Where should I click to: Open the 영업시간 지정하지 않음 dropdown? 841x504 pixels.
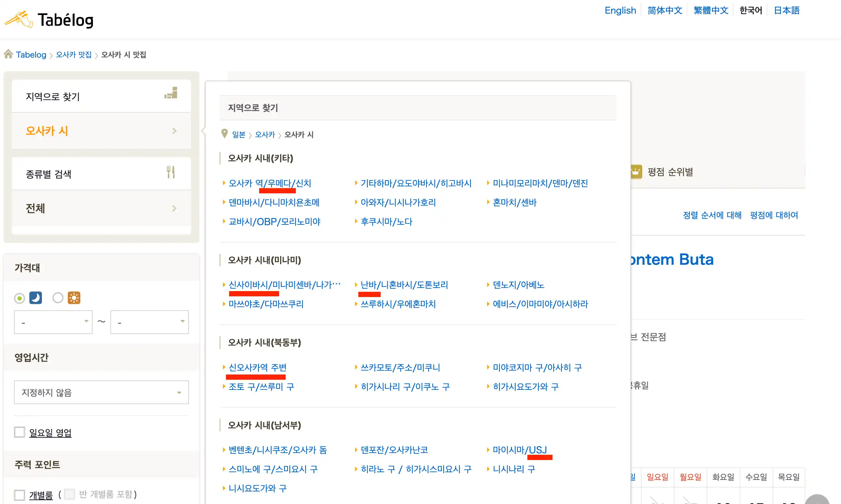(x=101, y=393)
